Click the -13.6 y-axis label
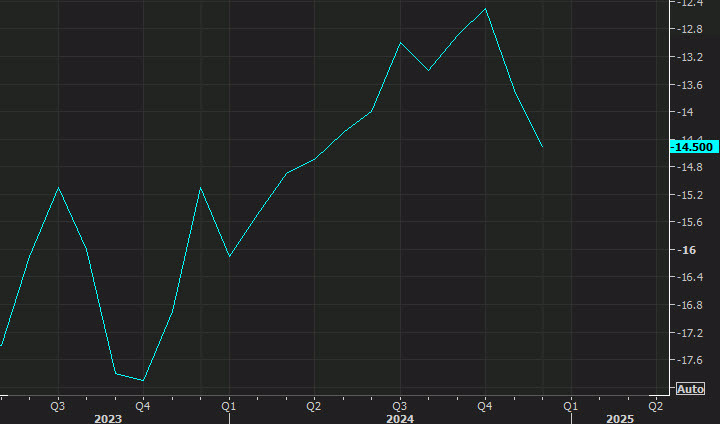This screenshot has height=424, width=720. [690, 85]
